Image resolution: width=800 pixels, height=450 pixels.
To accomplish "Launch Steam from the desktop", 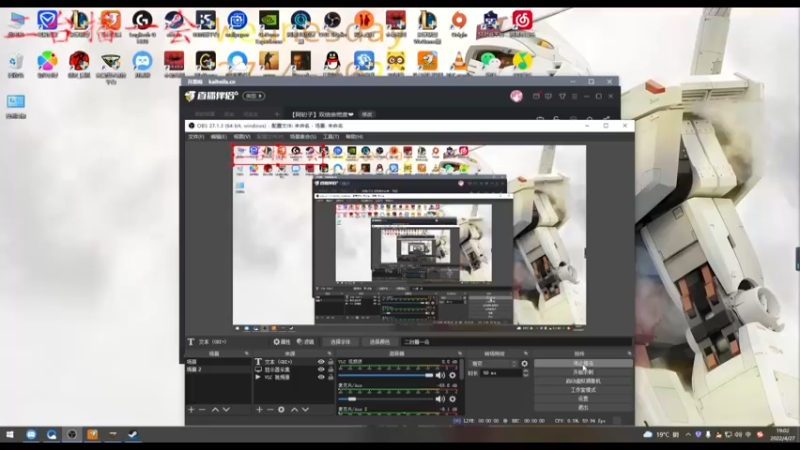I will (174, 21).
